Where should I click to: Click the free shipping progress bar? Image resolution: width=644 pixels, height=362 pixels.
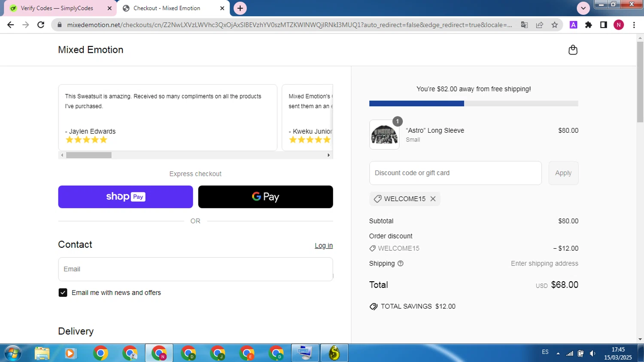[x=474, y=103]
